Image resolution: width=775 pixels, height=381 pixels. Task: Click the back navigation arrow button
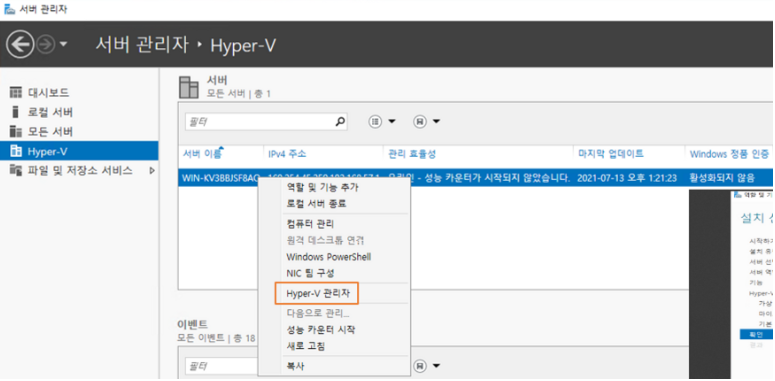pos(20,45)
